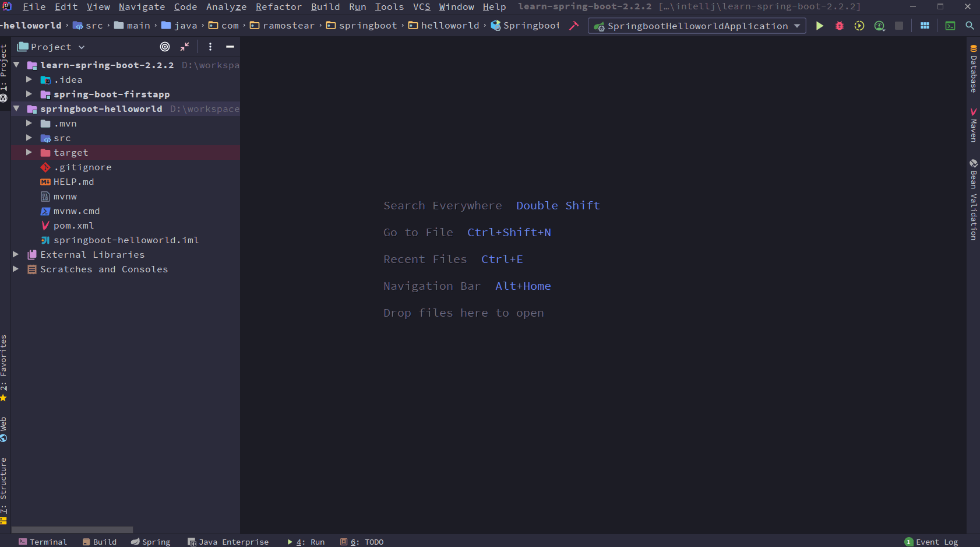Open a terminal with the green console icon

tap(950, 26)
